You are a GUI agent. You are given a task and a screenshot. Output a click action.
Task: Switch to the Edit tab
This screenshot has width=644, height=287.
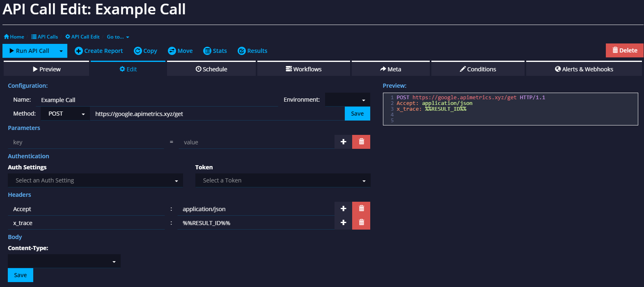[128, 69]
